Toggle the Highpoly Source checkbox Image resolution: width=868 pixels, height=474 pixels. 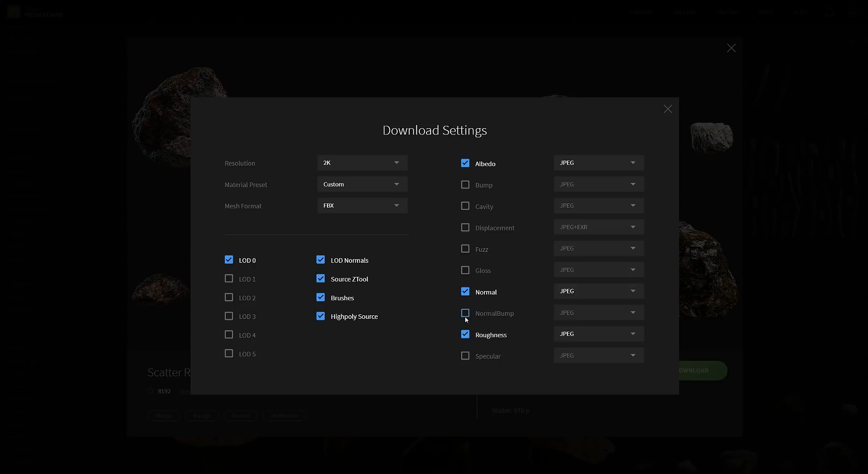(321, 316)
